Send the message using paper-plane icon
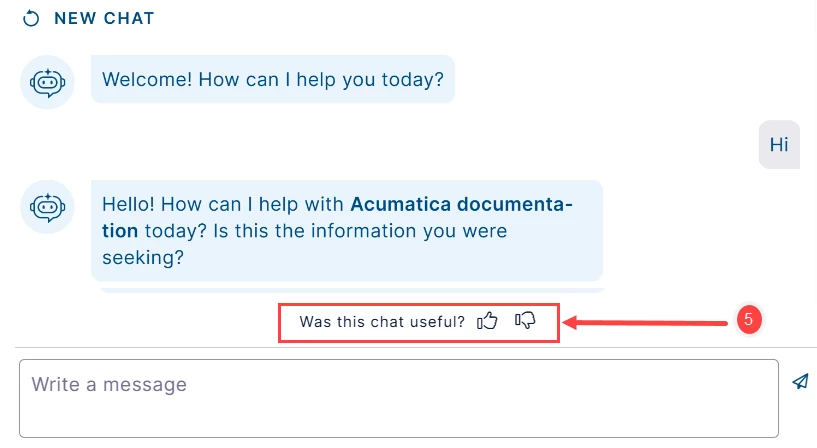 800,381
